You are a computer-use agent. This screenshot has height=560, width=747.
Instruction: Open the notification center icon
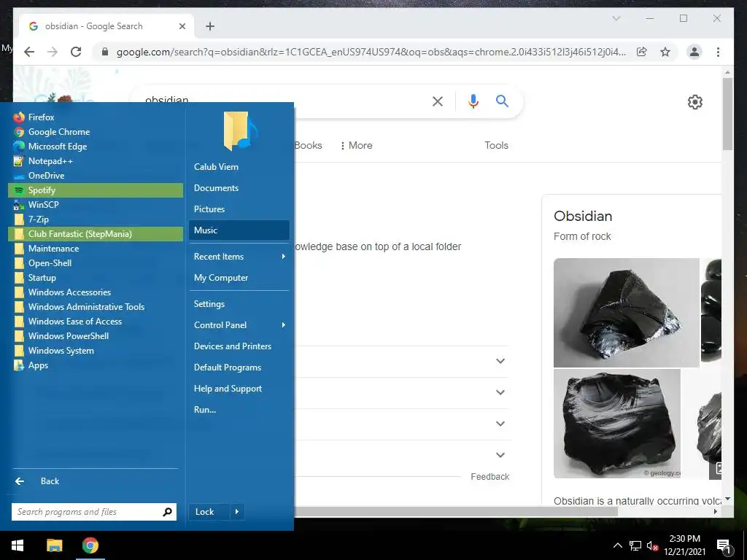[x=724, y=545]
